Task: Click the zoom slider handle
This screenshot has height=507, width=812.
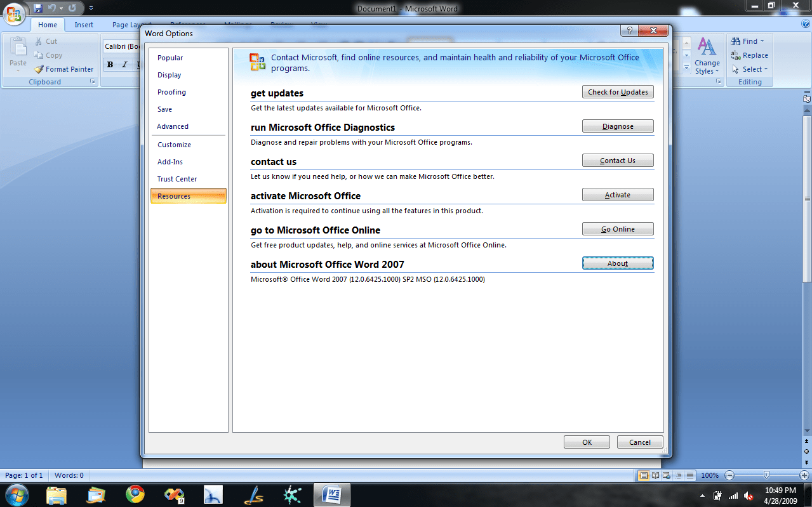Action: coord(767,475)
